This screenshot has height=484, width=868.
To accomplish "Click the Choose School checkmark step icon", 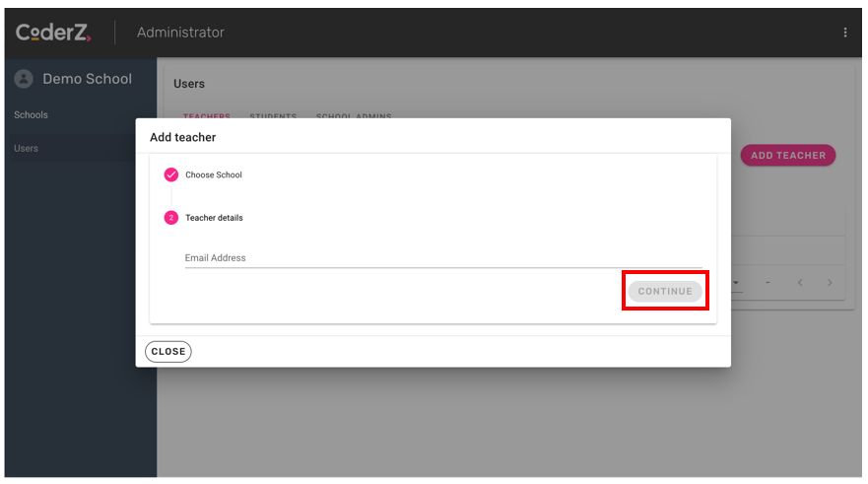I will [x=170, y=174].
